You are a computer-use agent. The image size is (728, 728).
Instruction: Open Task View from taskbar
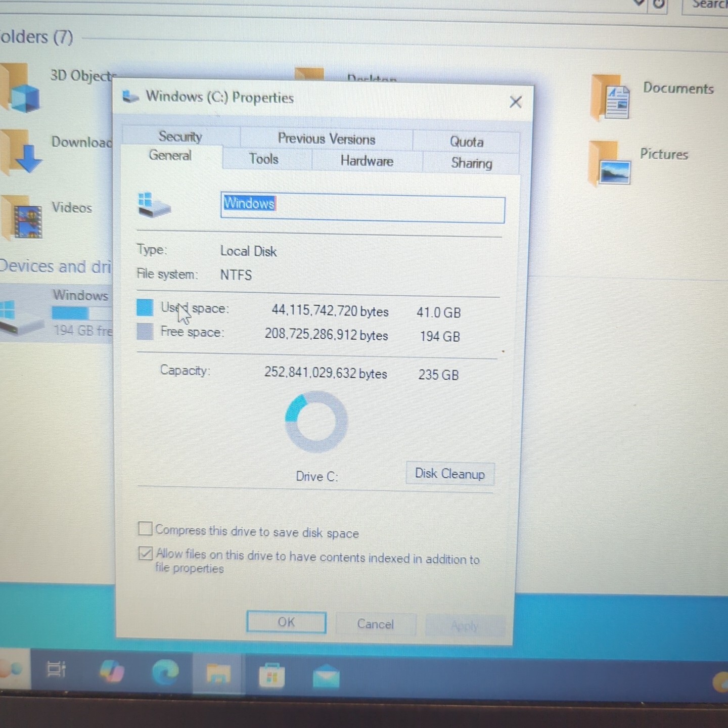(x=56, y=669)
